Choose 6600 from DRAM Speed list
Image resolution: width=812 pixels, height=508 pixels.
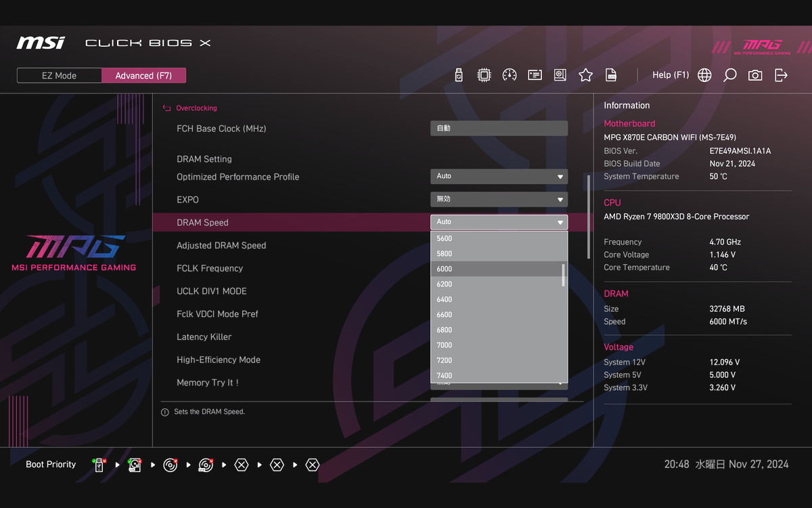pos(496,315)
